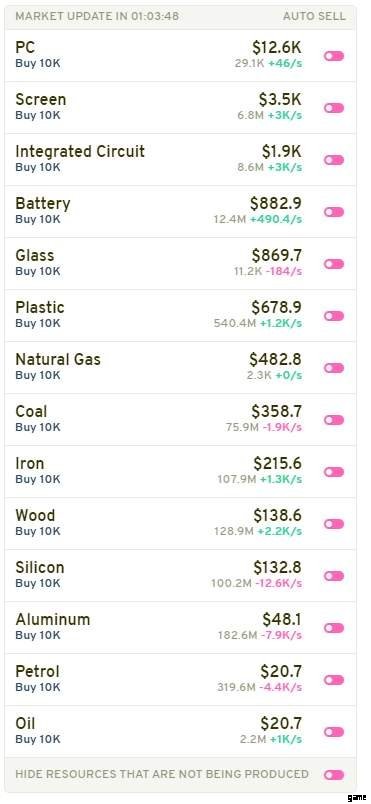Toggle Integrated Circuit auto sell switch

point(334,160)
